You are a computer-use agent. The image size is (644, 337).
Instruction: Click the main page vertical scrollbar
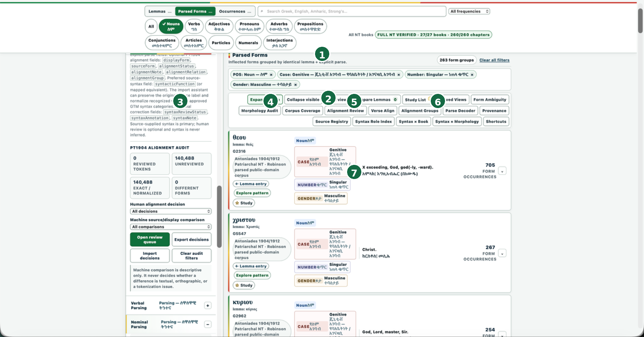(x=640, y=21)
